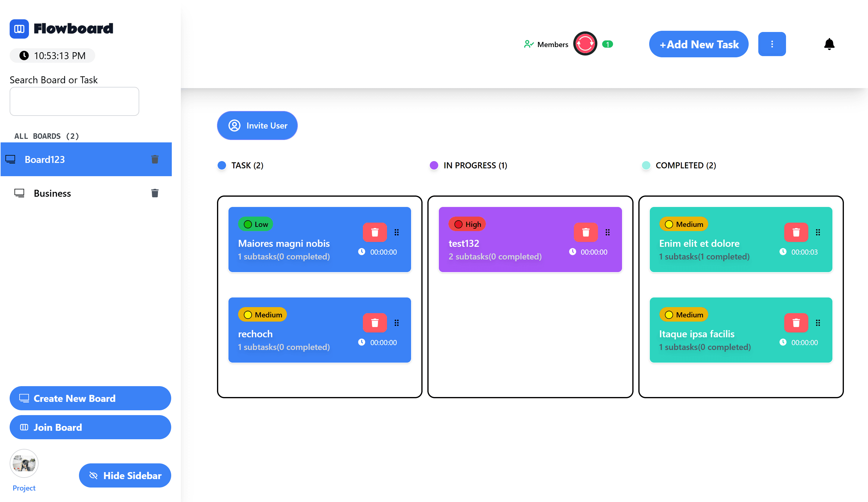This screenshot has height=502, width=868.
Task: Click drag handle dots on 'rechoch' card
Action: tap(396, 323)
